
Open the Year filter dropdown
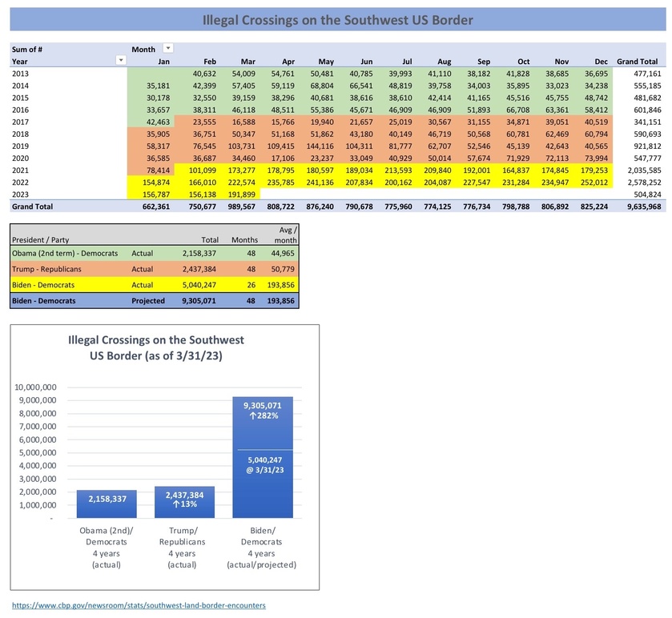(121, 60)
